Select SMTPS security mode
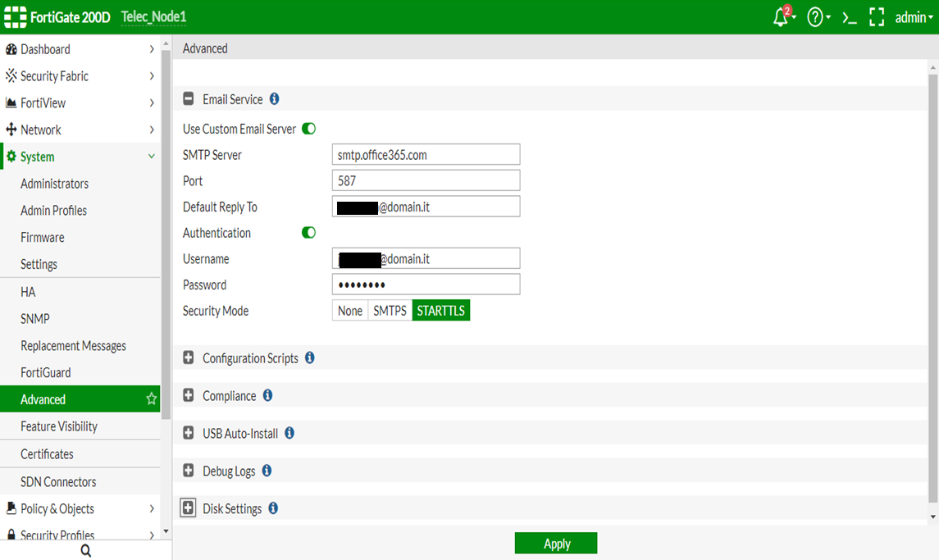This screenshot has height=560, width=939. [390, 311]
